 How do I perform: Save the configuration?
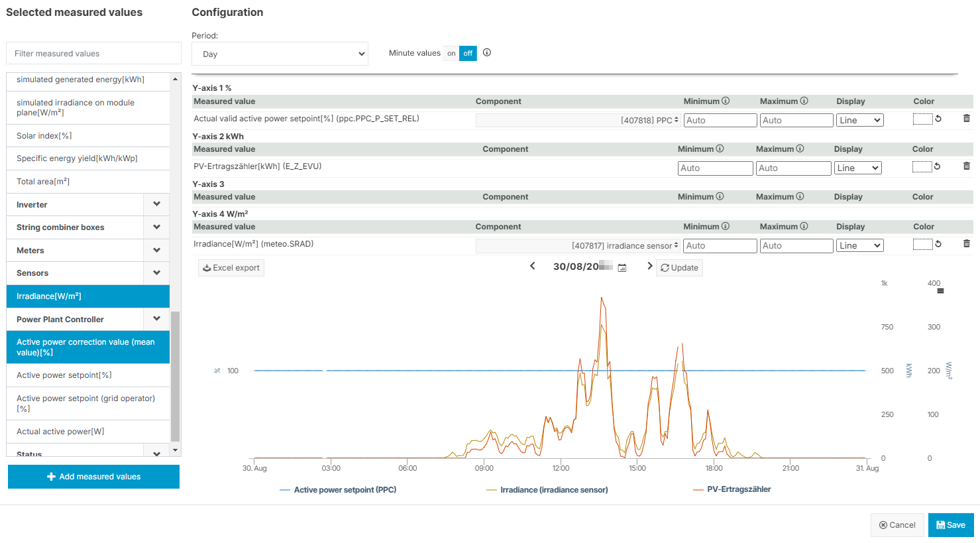(x=950, y=524)
